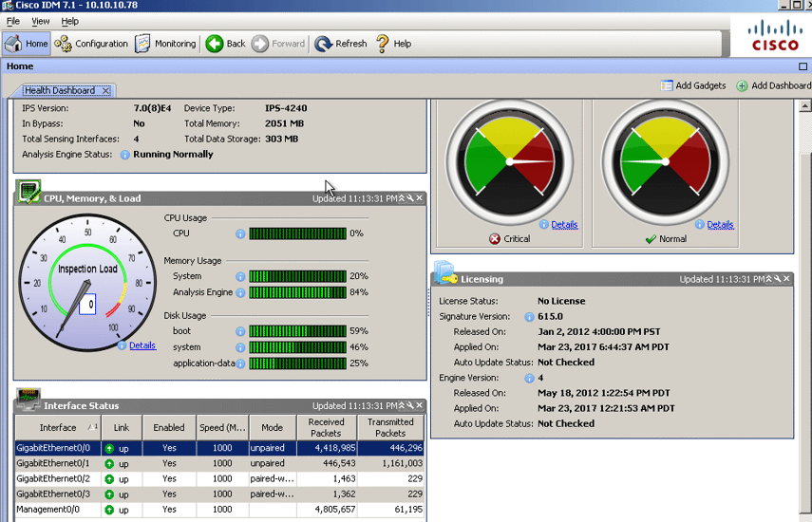Close the Health Dashboard tab
Viewport: 812px width, 522px height.
click(x=106, y=90)
